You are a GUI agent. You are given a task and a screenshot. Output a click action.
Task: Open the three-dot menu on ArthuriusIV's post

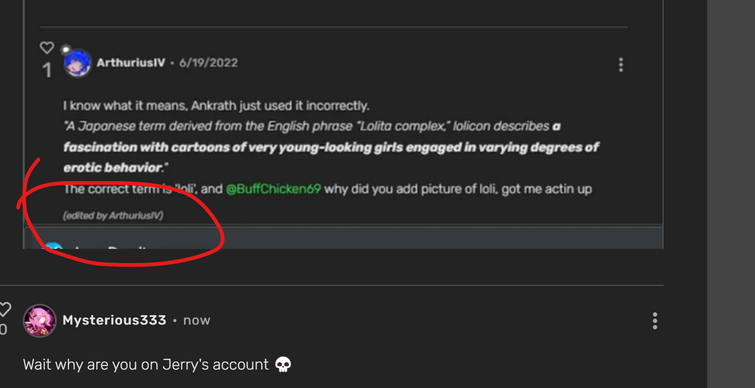pyautogui.click(x=621, y=65)
